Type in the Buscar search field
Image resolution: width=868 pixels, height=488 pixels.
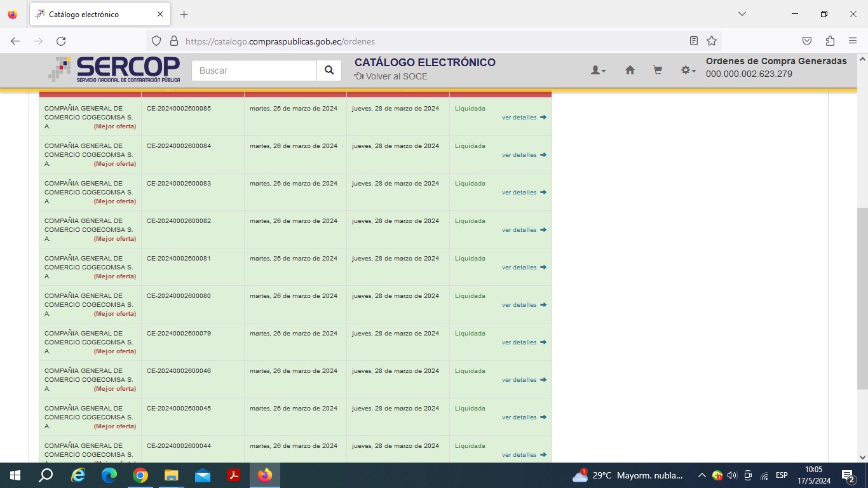point(254,71)
